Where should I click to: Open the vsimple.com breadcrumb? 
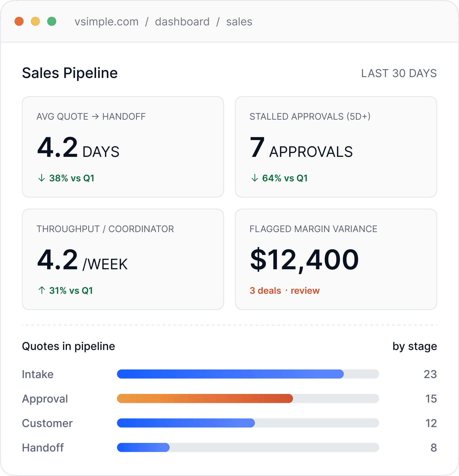(106, 22)
